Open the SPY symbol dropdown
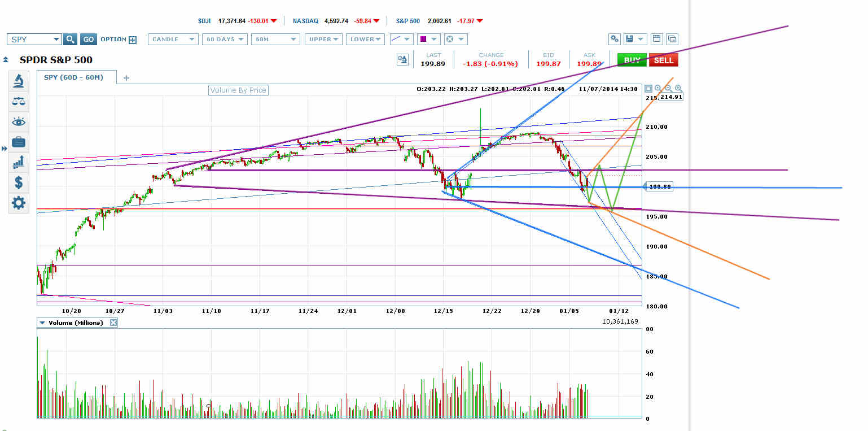Image resolution: width=868 pixels, height=431 pixels. coord(34,39)
